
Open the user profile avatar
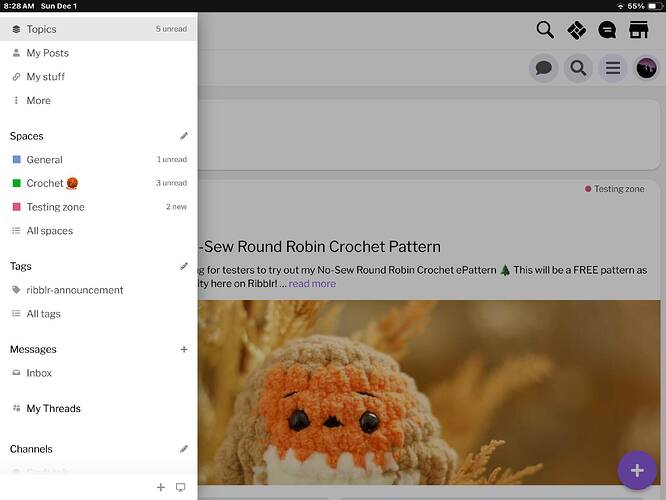coord(646,68)
